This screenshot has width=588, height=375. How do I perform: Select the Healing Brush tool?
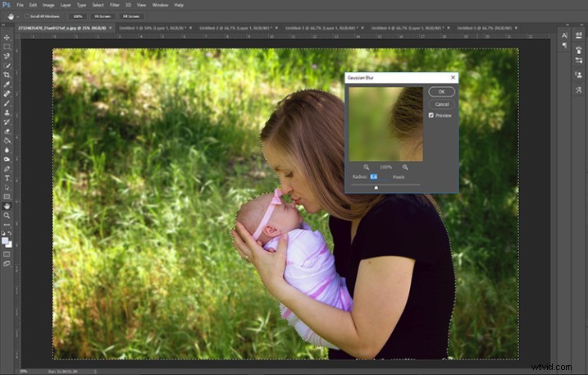click(7, 94)
